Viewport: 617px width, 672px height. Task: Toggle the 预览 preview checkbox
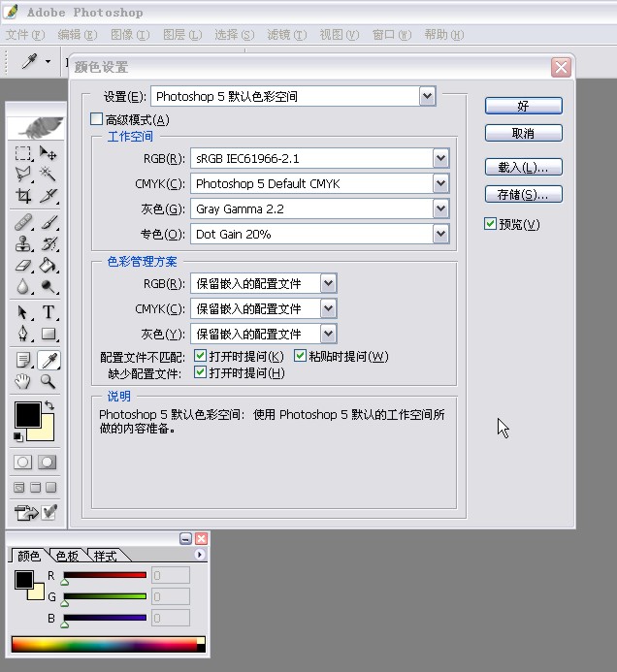tap(490, 224)
